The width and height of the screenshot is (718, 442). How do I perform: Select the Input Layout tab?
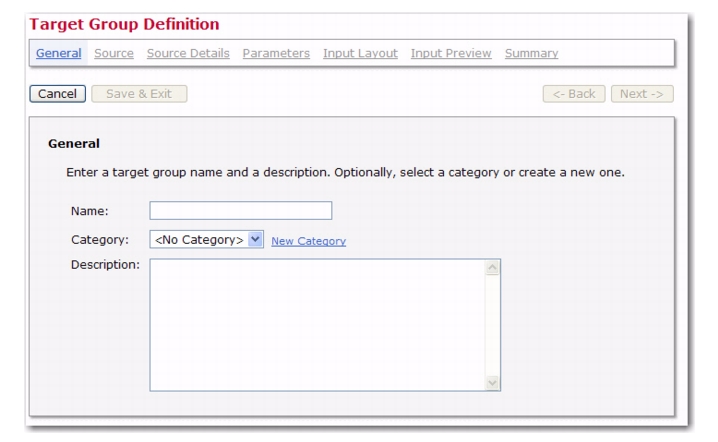point(360,53)
